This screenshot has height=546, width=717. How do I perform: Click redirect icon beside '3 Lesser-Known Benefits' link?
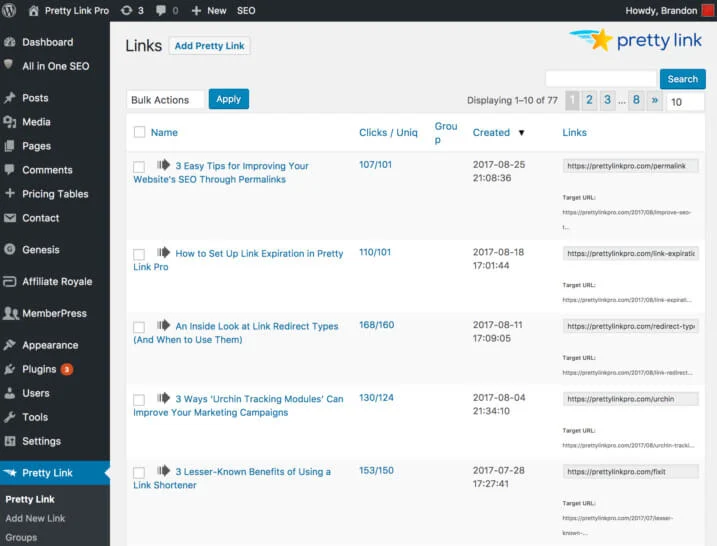tap(163, 471)
